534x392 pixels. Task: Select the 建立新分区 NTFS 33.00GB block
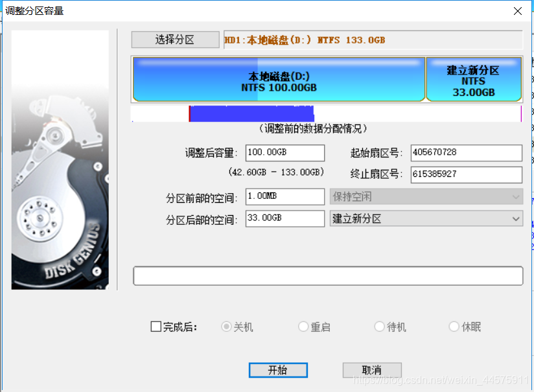click(474, 79)
